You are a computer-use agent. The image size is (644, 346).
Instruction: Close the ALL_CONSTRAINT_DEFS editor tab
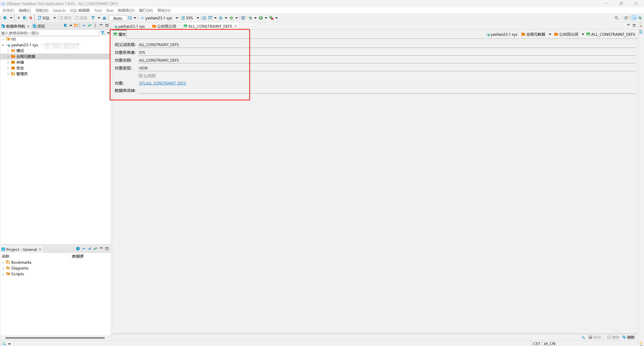click(x=236, y=26)
